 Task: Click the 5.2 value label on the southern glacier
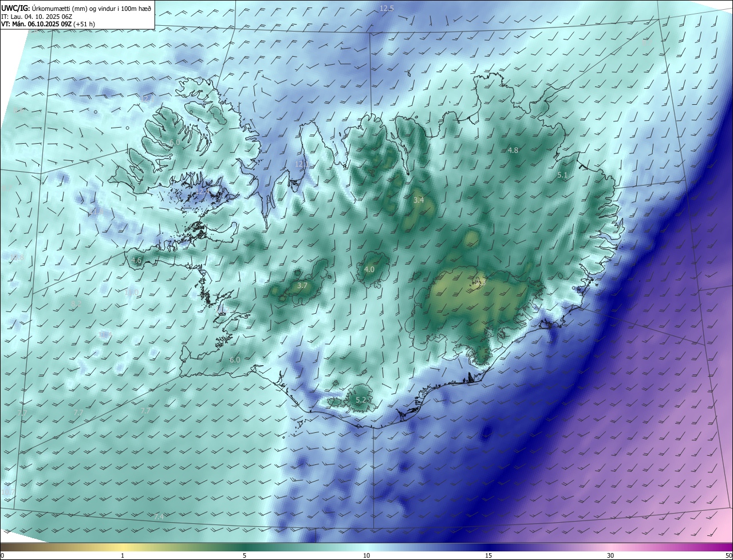[x=361, y=400]
